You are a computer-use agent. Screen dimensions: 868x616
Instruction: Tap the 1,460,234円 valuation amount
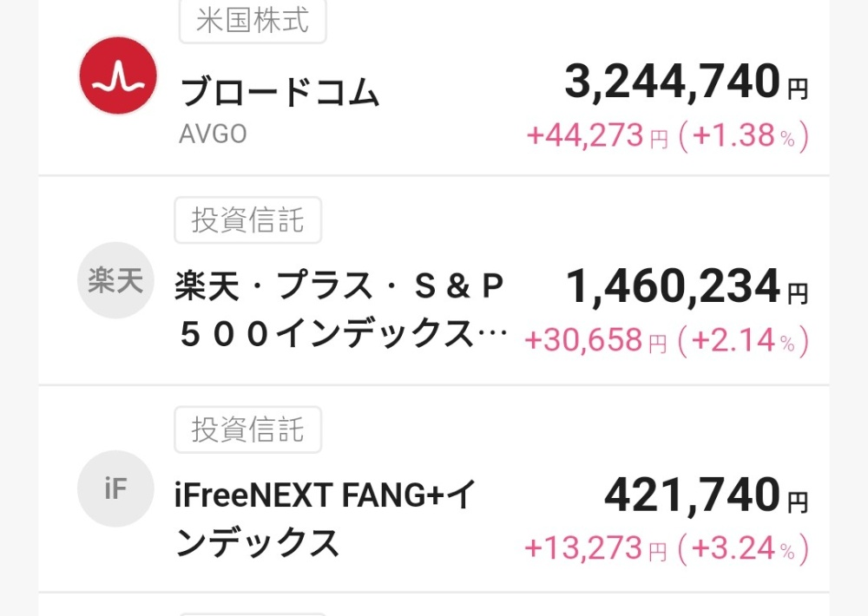pos(687,286)
